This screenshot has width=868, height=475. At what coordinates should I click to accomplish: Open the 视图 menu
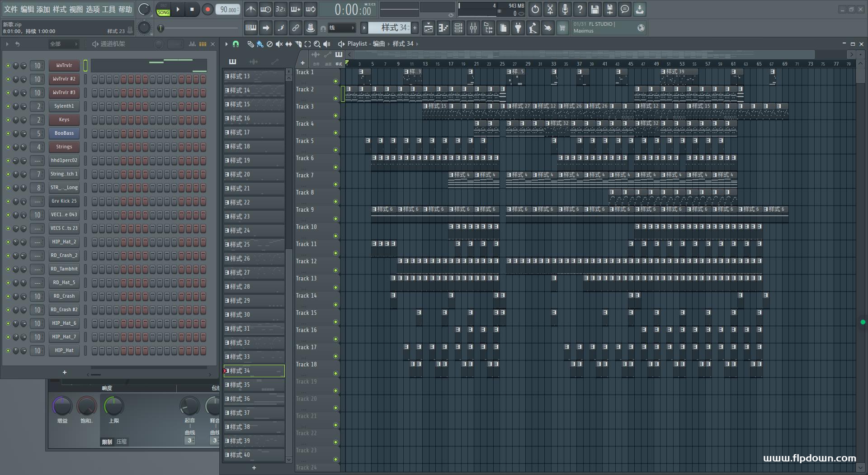point(76,9)
